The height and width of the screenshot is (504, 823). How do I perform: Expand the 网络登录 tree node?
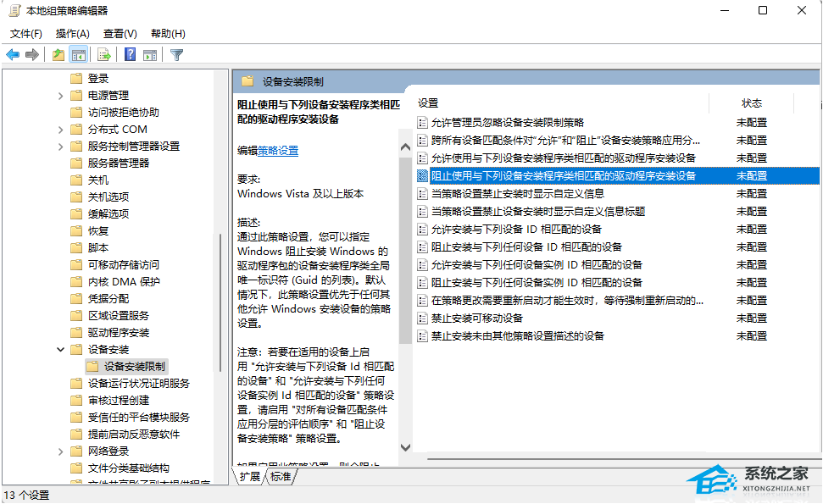coord(59,451)
